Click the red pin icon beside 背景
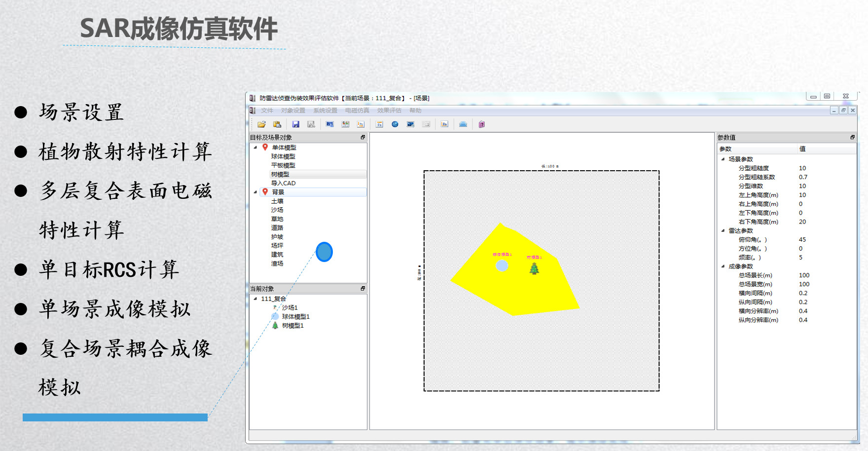Screen dimensions: 868x451 pos(265,192)
